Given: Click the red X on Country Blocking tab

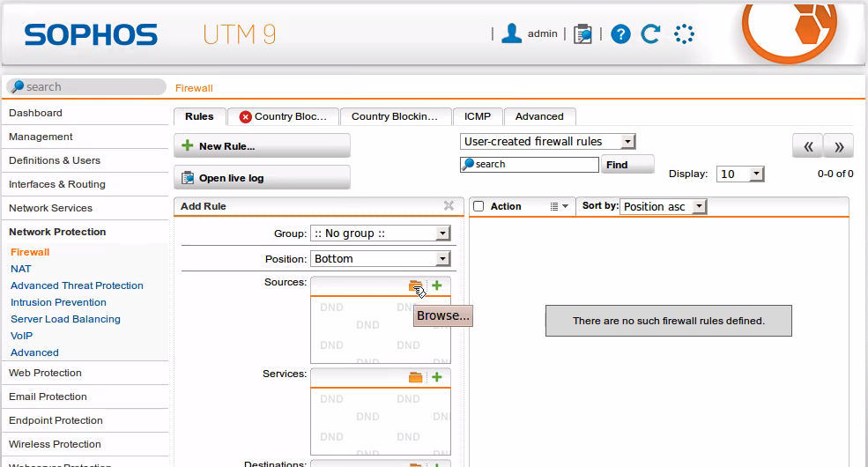Looking at the screenshot, I should [x=245, y=116].
